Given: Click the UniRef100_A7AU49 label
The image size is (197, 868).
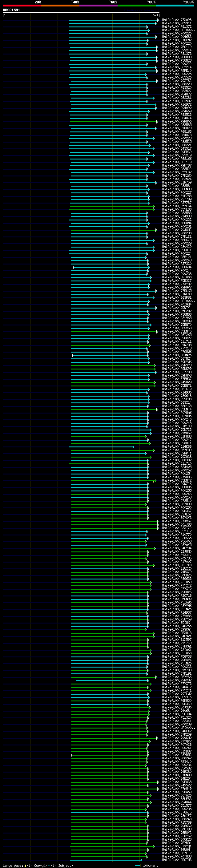Looking at the screenshot, I should click(x=177, y=789).
